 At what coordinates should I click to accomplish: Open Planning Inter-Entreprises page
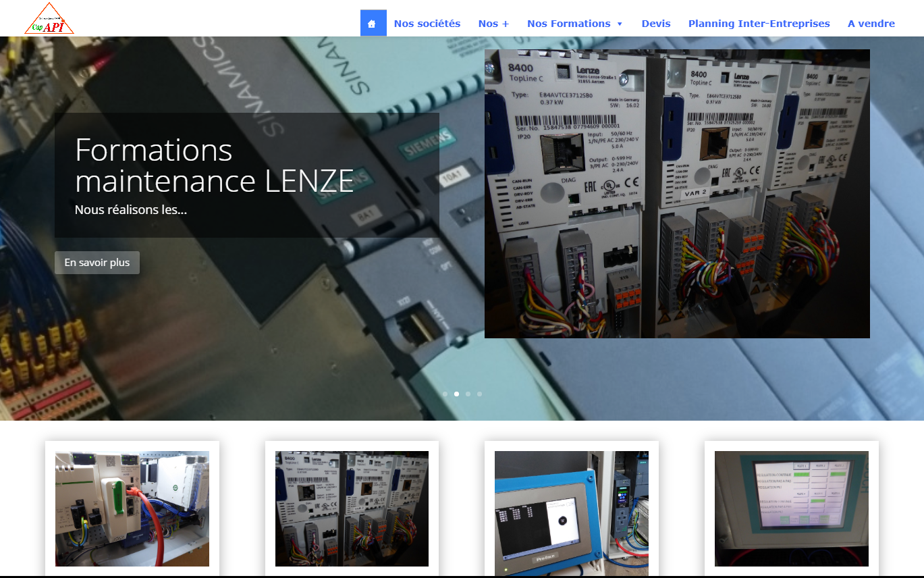pyautogui.click(x=759, y=23)
